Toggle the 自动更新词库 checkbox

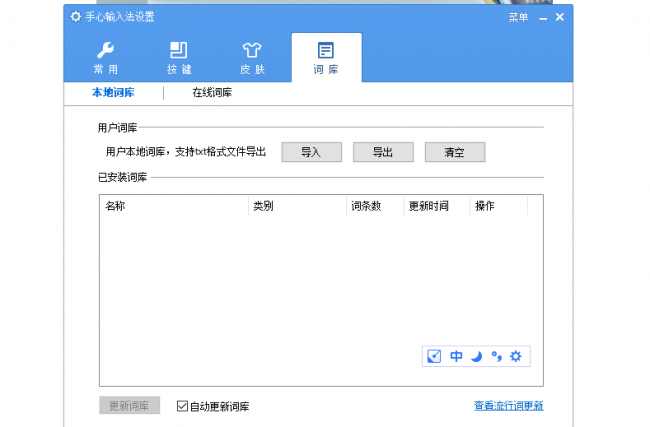182,406
